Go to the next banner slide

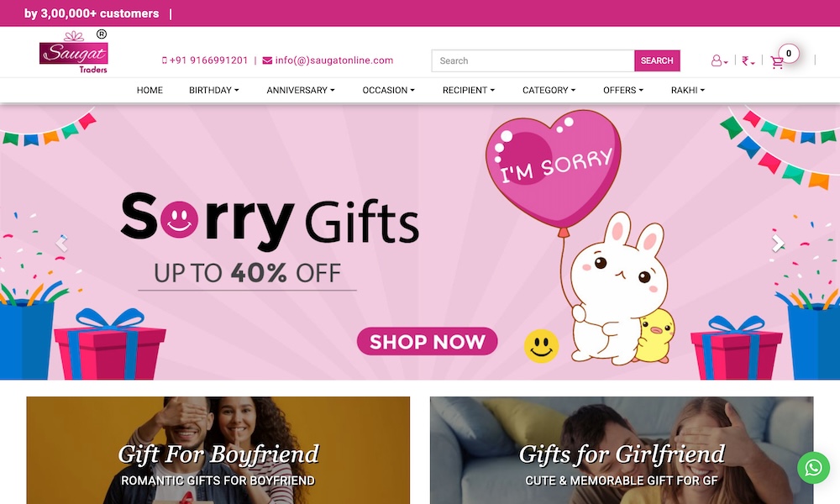(777, 244)
